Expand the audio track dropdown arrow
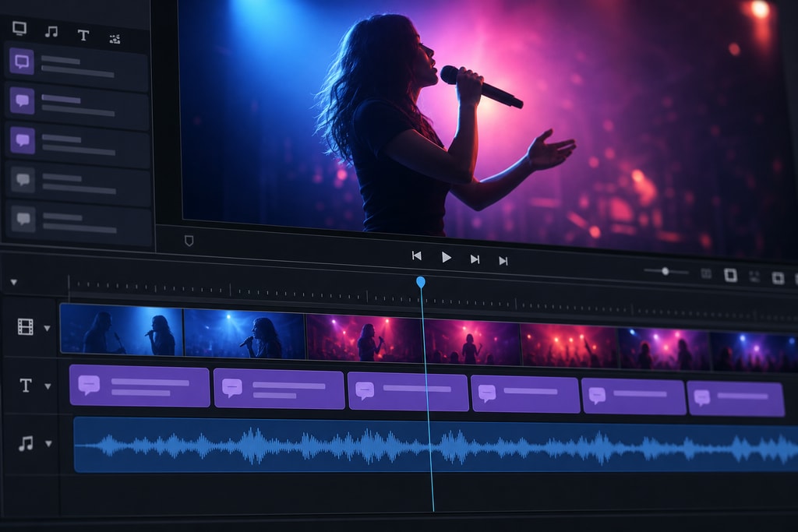 [x=48, y=443]
